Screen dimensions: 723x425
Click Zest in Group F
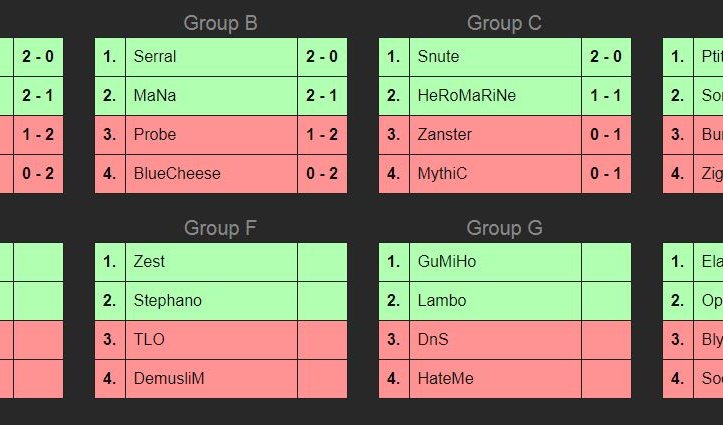(149, 262)
